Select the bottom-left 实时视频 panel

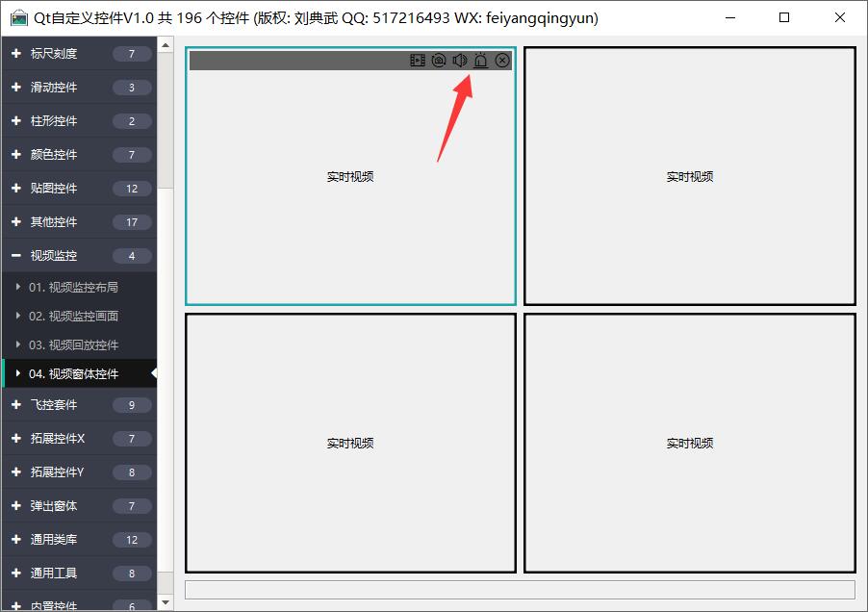tap(350, 443)
